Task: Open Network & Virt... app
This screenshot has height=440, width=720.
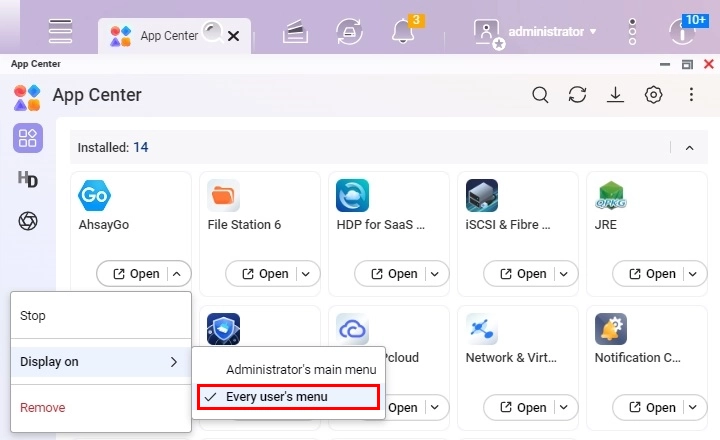Action: pos(523,407)
